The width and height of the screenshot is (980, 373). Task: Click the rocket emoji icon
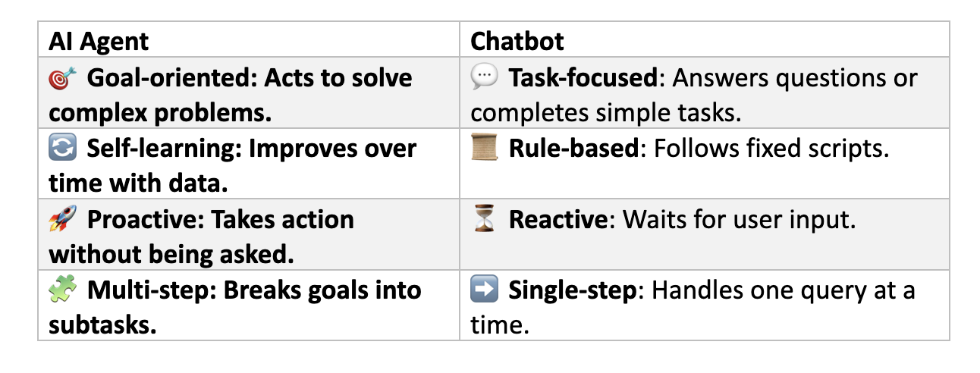point(61,220)
